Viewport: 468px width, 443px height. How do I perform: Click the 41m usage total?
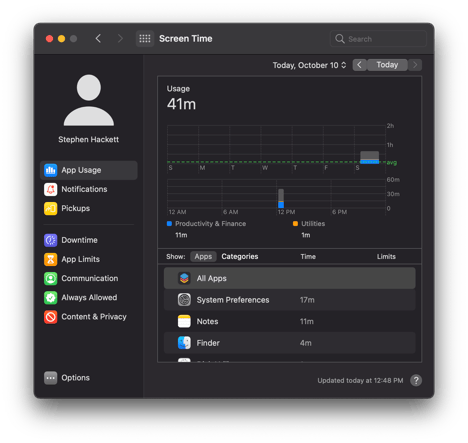(181, 104)
